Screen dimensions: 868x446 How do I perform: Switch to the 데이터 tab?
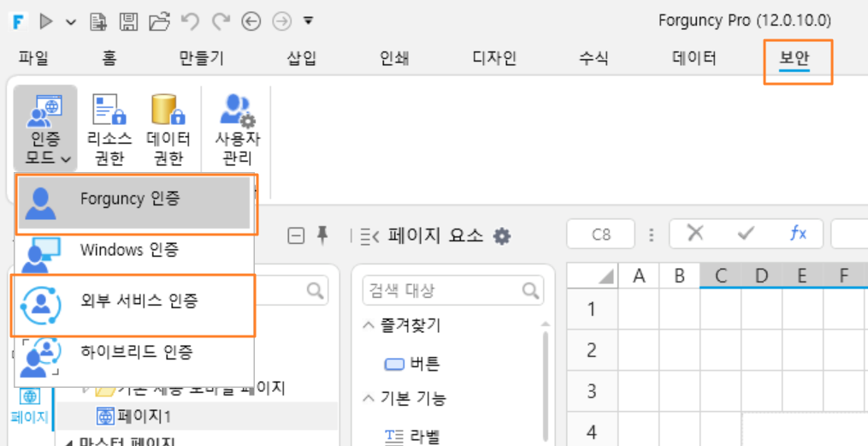pos(694,58)
